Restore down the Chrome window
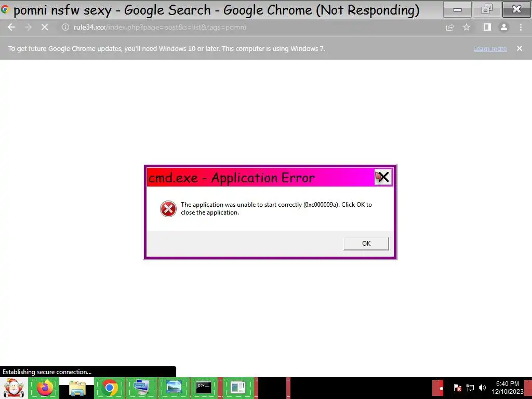The width and height of the screenshot is (532, 399). (486, 9)
